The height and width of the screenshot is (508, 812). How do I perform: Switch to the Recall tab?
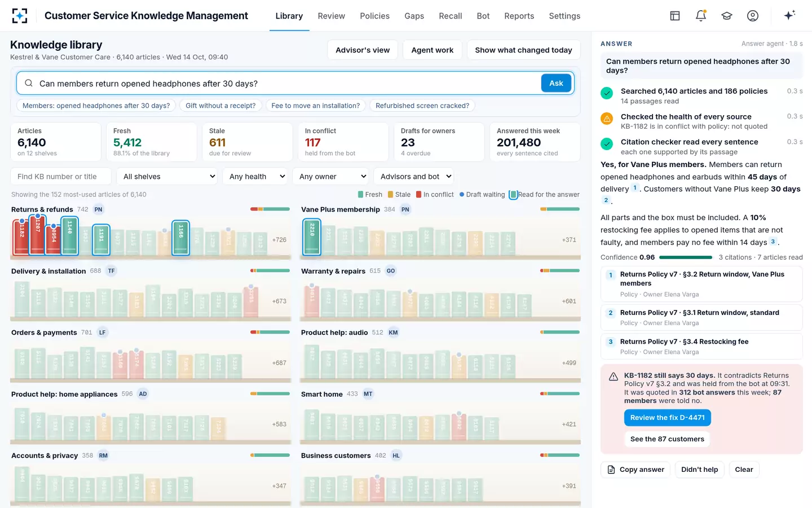pyautogui.click(x=451, y=16)
